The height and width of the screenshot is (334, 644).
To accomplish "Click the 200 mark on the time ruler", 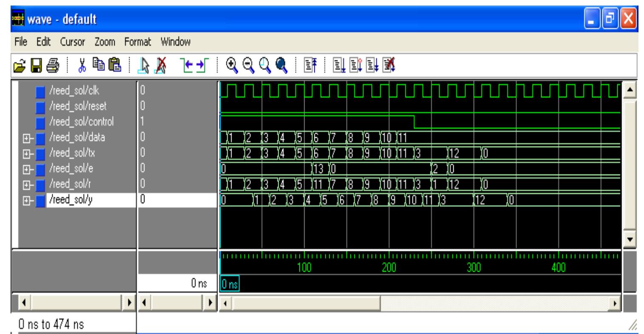I will coord(389,267).
